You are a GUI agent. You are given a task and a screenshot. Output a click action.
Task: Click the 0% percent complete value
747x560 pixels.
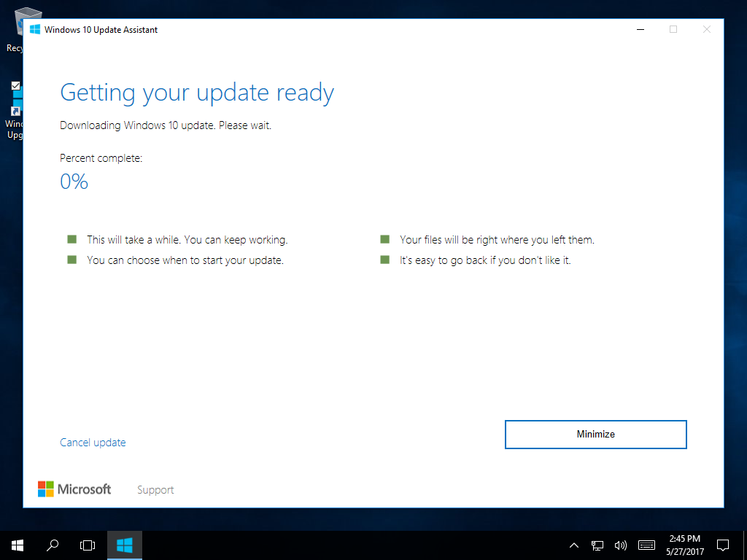click(74, 182)
